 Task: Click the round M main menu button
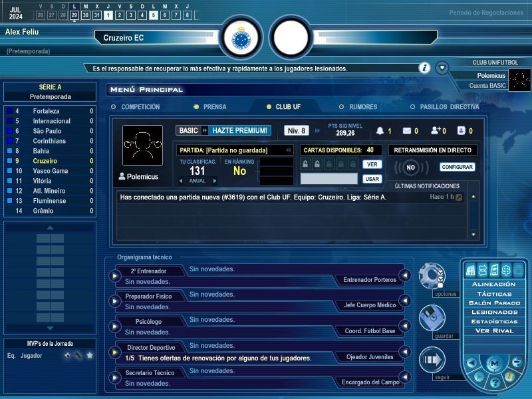point(494,363)
